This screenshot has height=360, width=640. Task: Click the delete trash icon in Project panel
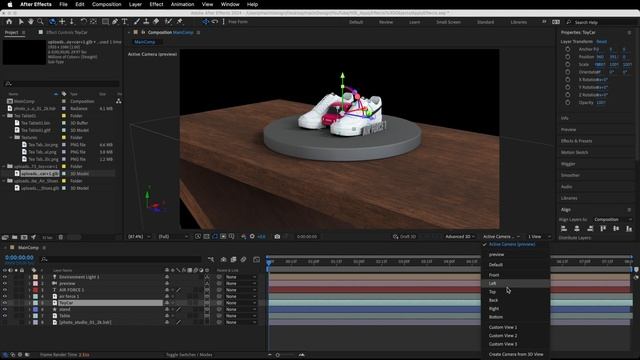60,237
